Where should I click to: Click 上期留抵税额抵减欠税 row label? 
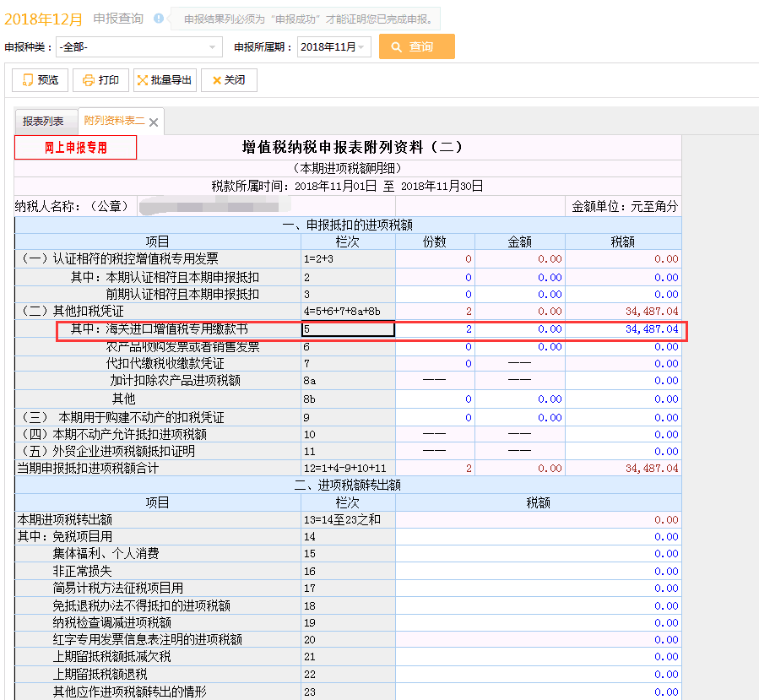[x=111, y=656]
